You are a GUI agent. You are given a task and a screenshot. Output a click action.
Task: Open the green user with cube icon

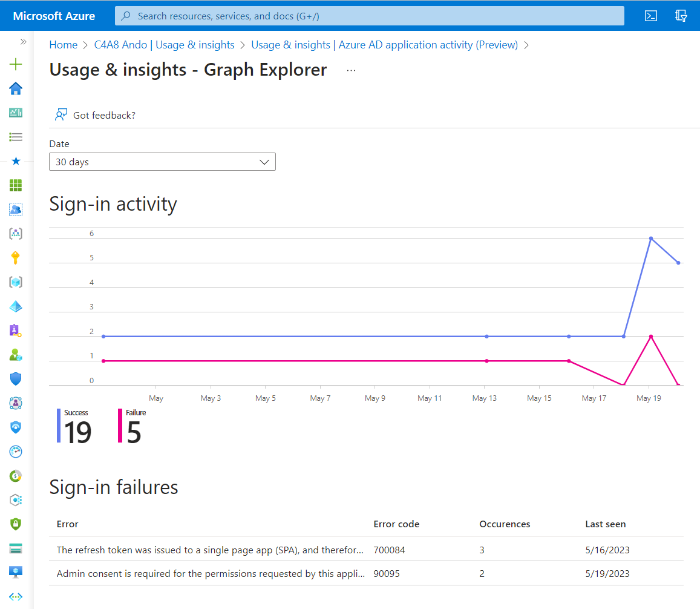click(x=16, y=355)
